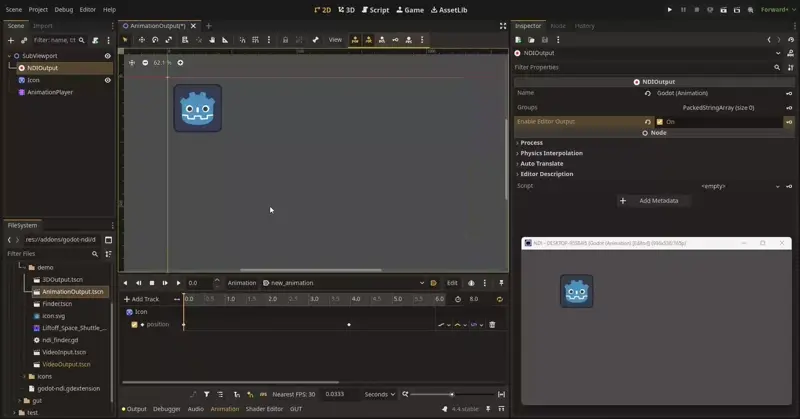Stop the animation playback
This screenshot has height=419, width=800.
[x=152, y=283]
